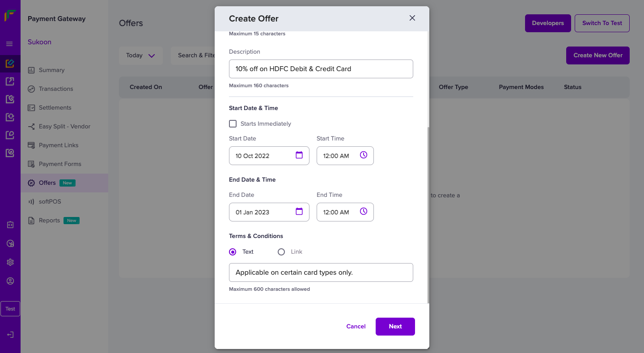Cancel the Create Offer dialog
Image resolution: width=644 pixels, height=353 pixels.
pos(356,326)
